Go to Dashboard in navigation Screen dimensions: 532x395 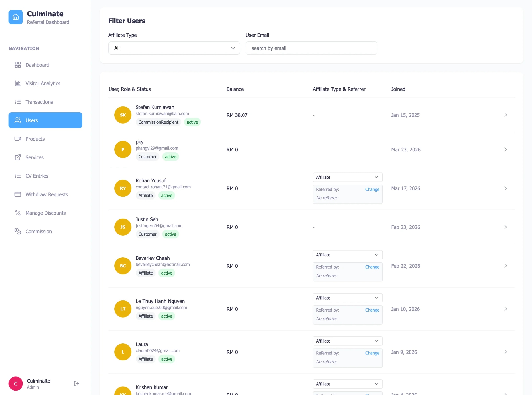pos(45,65)
